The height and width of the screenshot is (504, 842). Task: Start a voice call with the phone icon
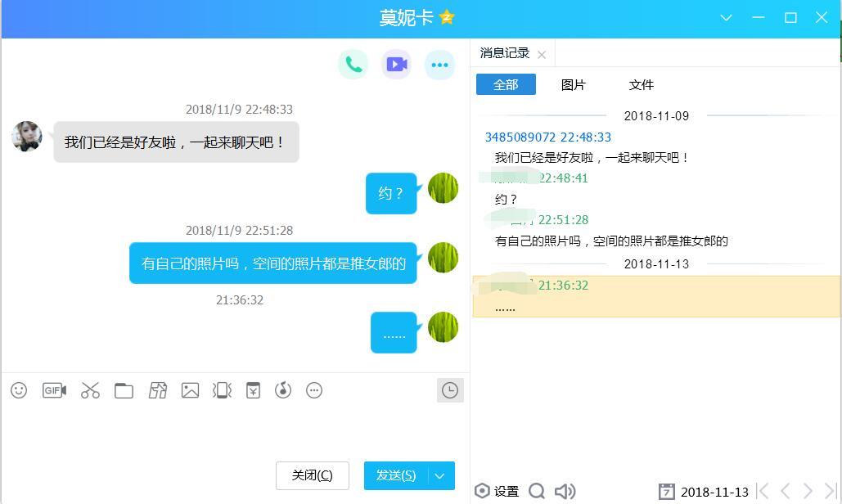pos(353,65)
